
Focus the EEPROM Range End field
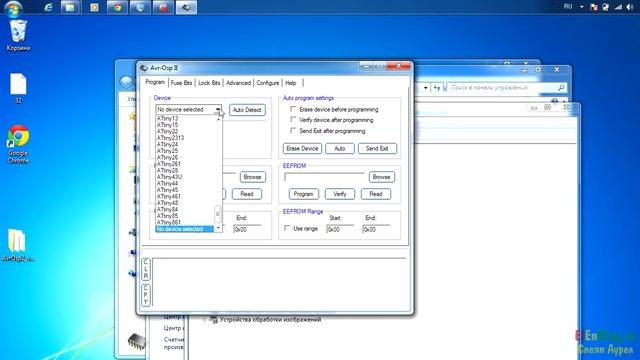click(376, 229)
